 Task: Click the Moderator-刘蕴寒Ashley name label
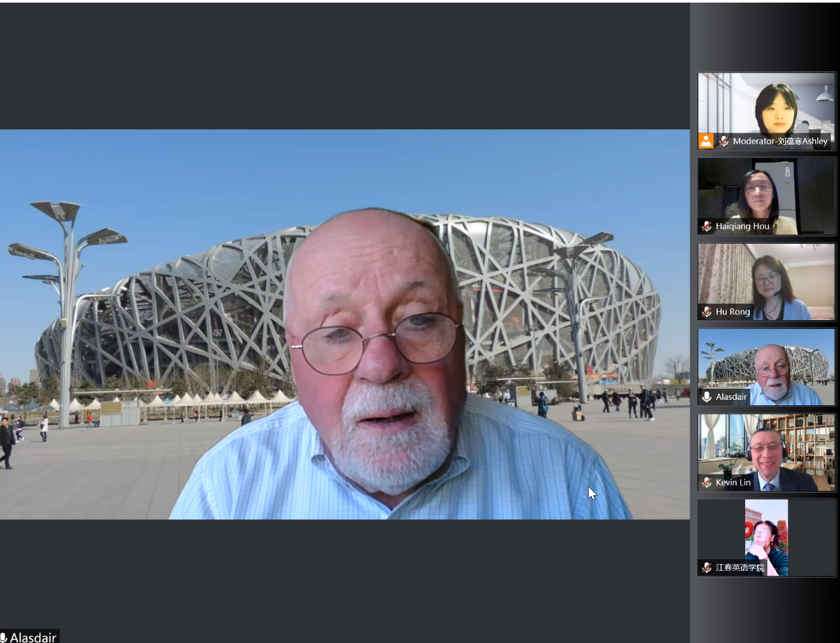coord(780,142)
